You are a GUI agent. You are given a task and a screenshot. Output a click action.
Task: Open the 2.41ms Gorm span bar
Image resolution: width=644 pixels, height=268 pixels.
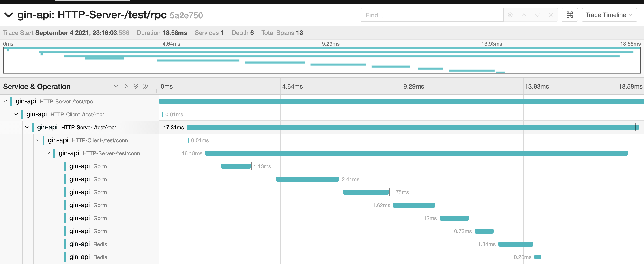point(307,179)
